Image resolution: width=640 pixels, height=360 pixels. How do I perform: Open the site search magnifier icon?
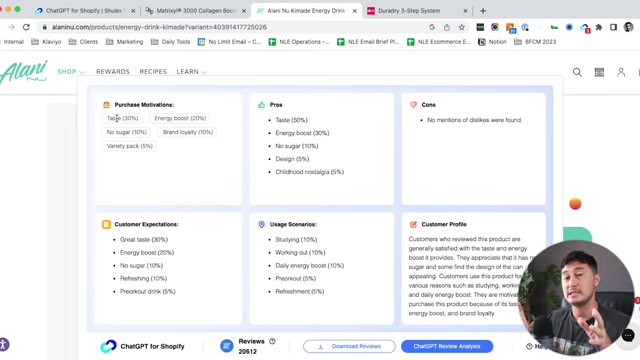(x=577, y=72)
